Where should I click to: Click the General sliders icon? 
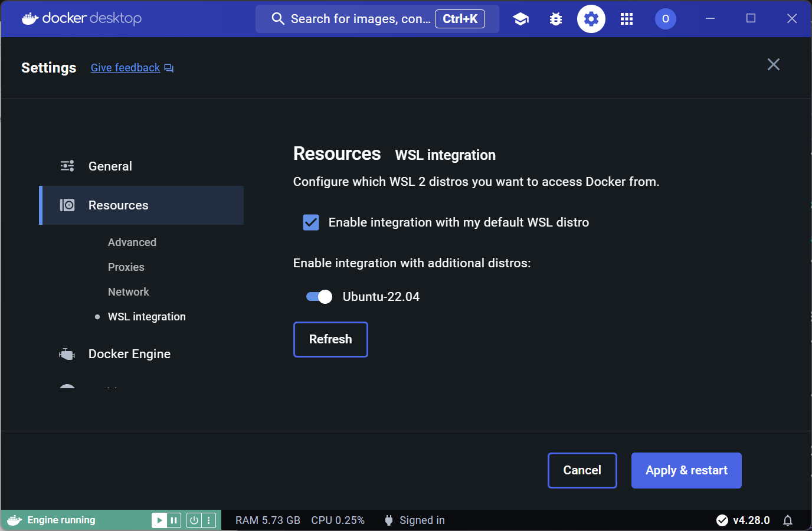coord(67,166)
